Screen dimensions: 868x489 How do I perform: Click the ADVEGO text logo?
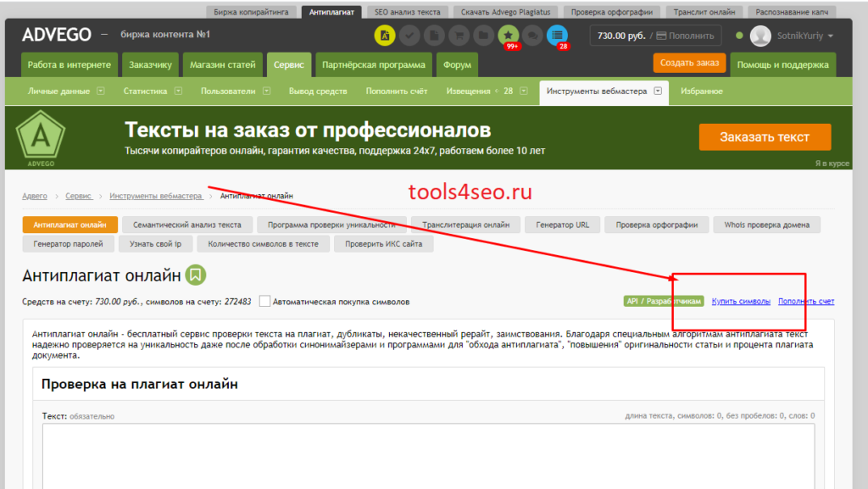pos(57,35)
